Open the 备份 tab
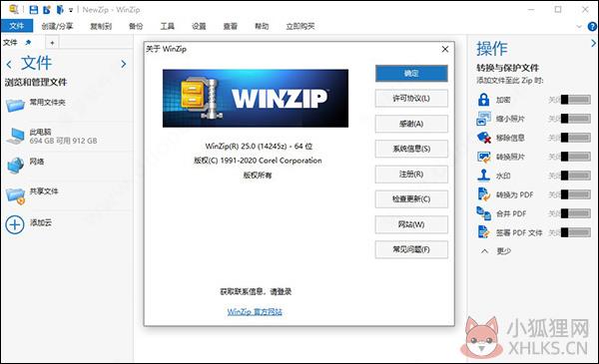Image resolution: width=599 pixels, height=364 pixels. [x=136, y=26]
